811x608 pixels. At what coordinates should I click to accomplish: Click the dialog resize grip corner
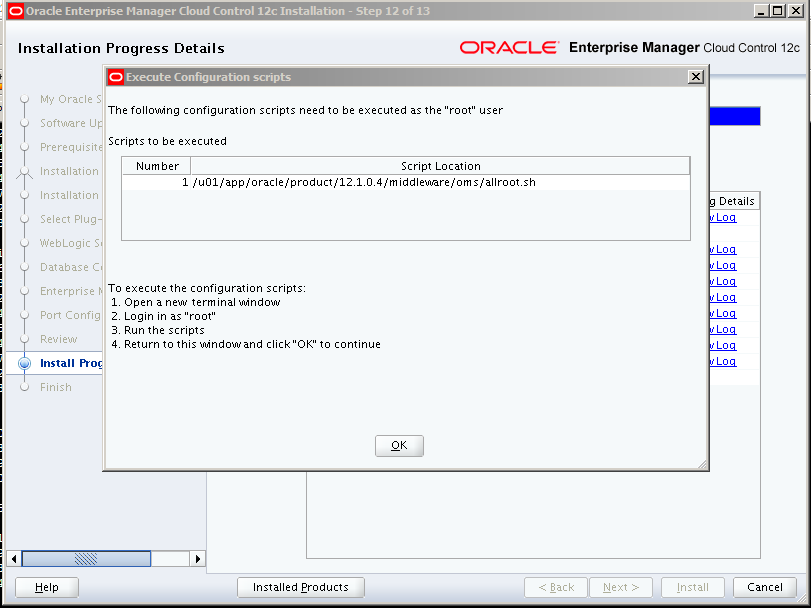(x=702, y=464)
